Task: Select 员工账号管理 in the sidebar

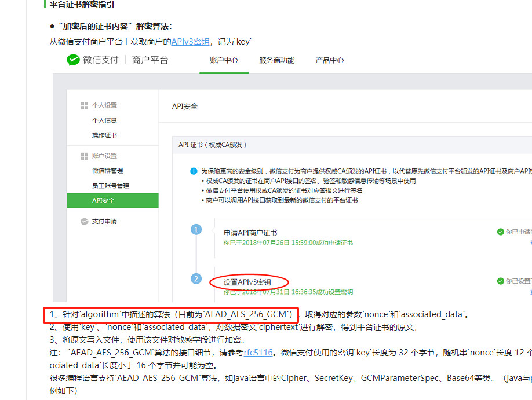Action: pyautogui.click(x=111, y=185)
